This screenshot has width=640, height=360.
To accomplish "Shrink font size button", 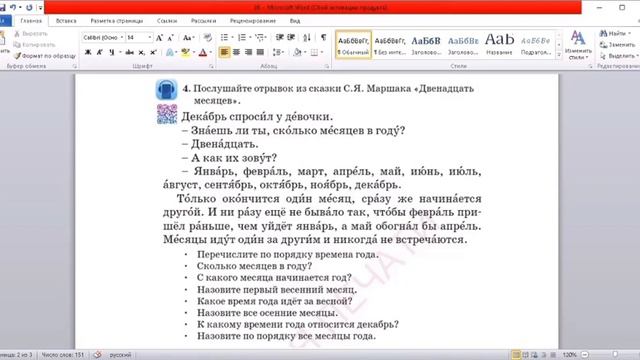I will coord(171,38).
